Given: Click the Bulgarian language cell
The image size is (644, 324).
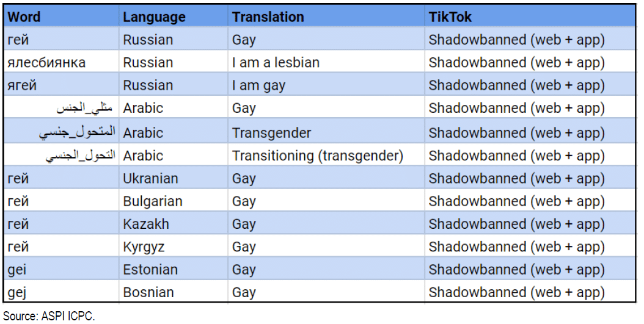Looking at the screenshot, I should pyautogui.click(x=152, y=201).
